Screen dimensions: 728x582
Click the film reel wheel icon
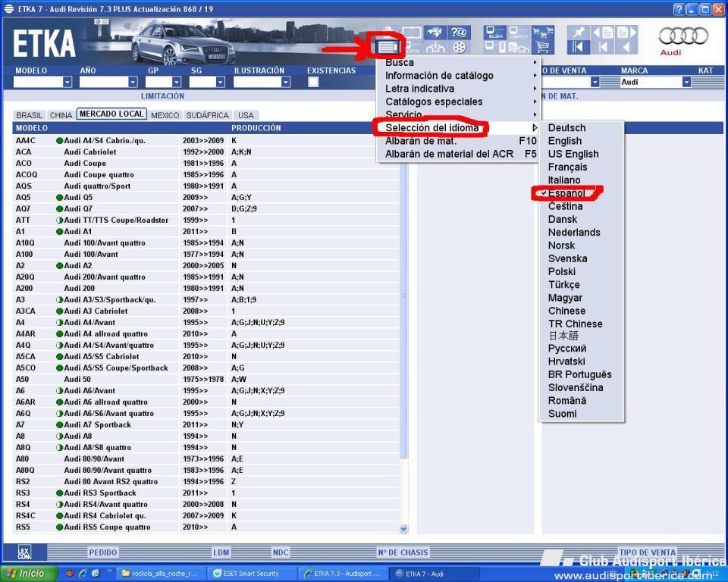[459, 47]
